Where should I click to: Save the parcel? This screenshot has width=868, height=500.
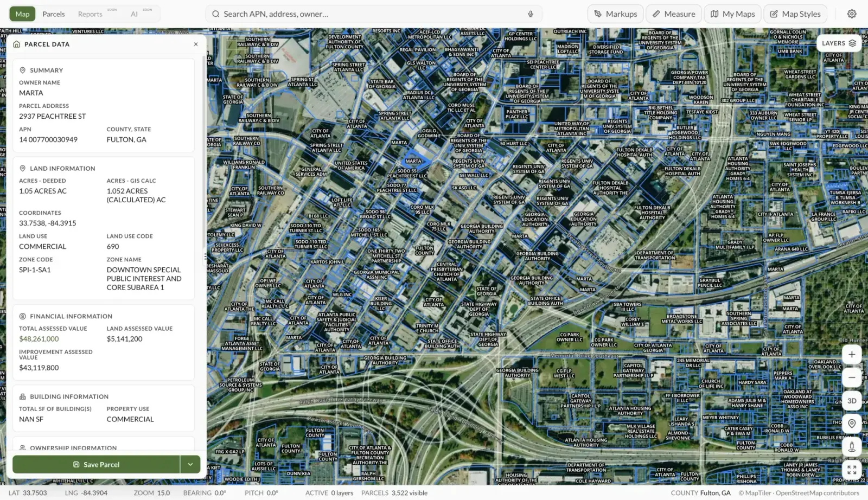click(96, 465)
